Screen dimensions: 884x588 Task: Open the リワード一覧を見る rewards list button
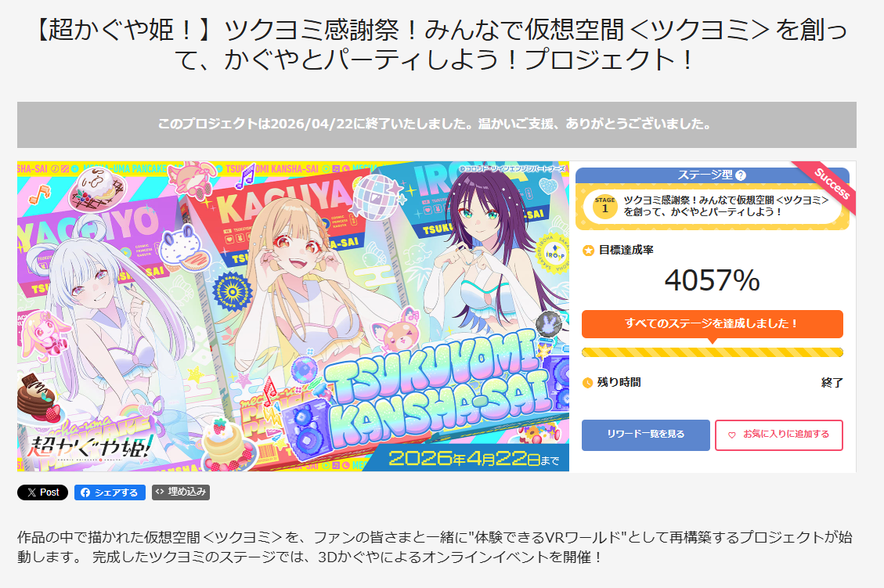(x=645, y=435)
